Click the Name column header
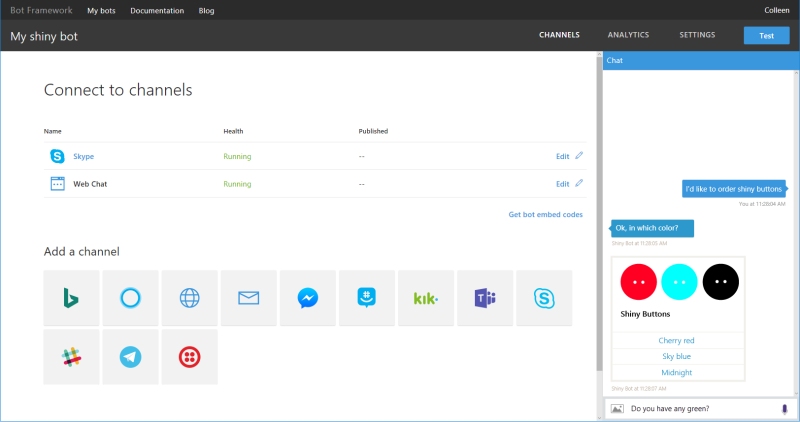 point(53,131)
